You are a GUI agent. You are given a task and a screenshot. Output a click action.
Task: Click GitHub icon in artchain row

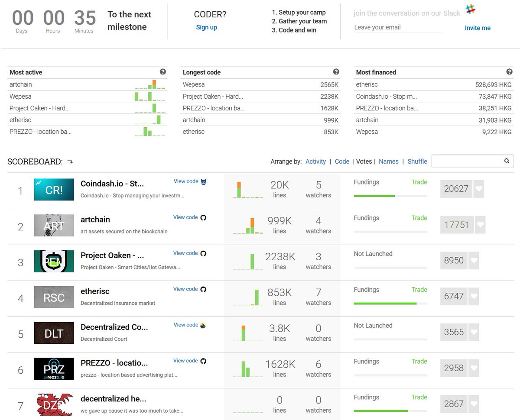tap(203, 217)
